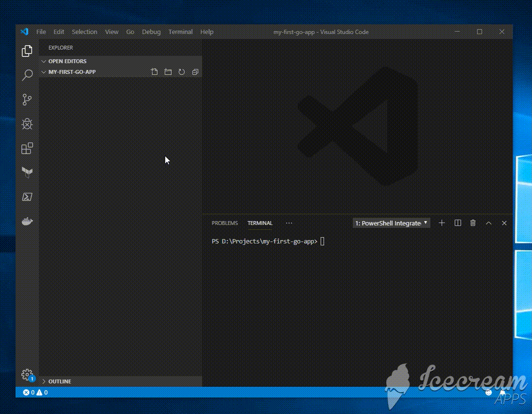Close the terminal panel
Image resolution: width=532 pixels, height=414 pixels.
(504, 223)
